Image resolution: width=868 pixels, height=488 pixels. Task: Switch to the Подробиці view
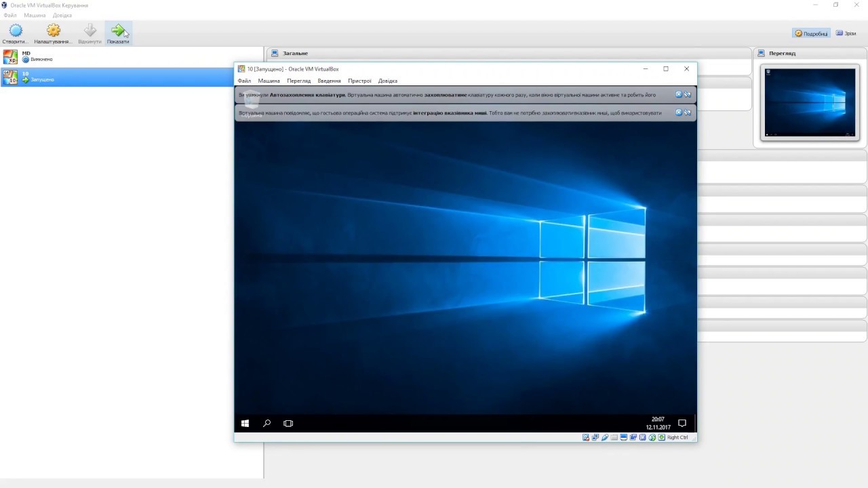811,33
